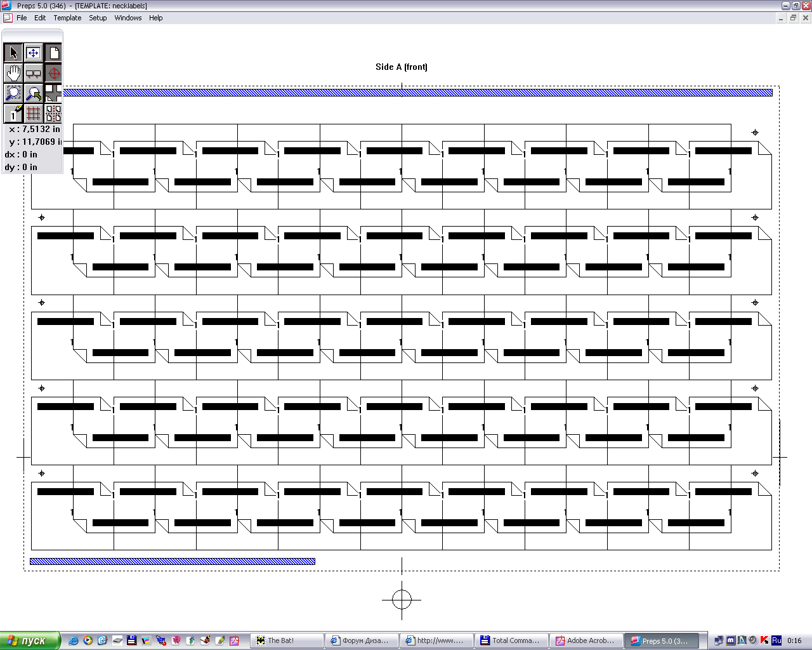Click the dy : 0 in readout
812x650 pixels.
[x=21, y=167]
